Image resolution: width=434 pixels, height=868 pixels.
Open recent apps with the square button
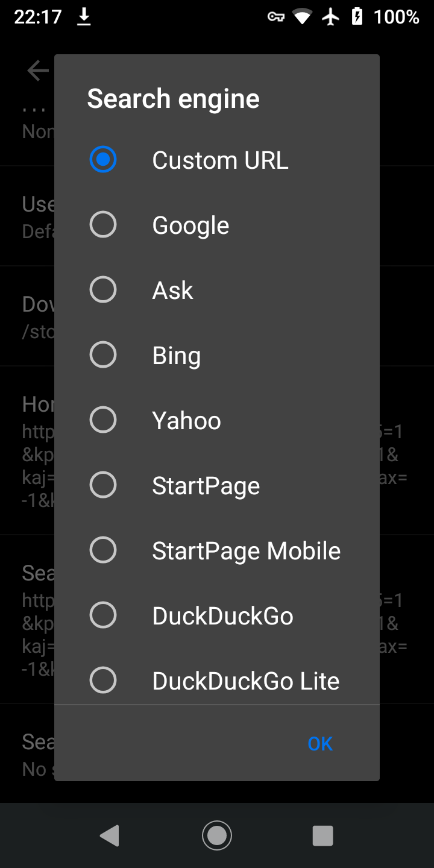point(322,835)
